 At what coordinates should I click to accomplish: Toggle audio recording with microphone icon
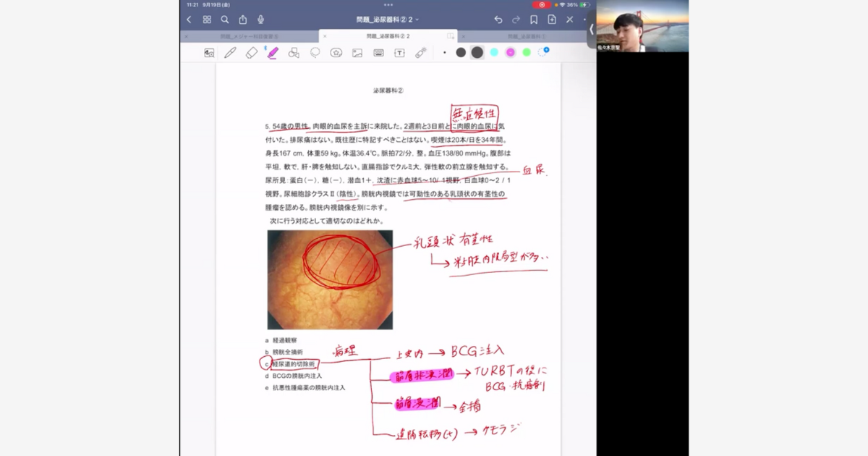[260, 20]
